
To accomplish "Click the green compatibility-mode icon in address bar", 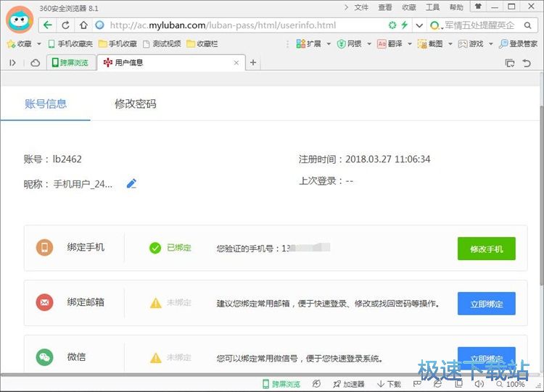I will pyautogui.click(x=392, y=25).
